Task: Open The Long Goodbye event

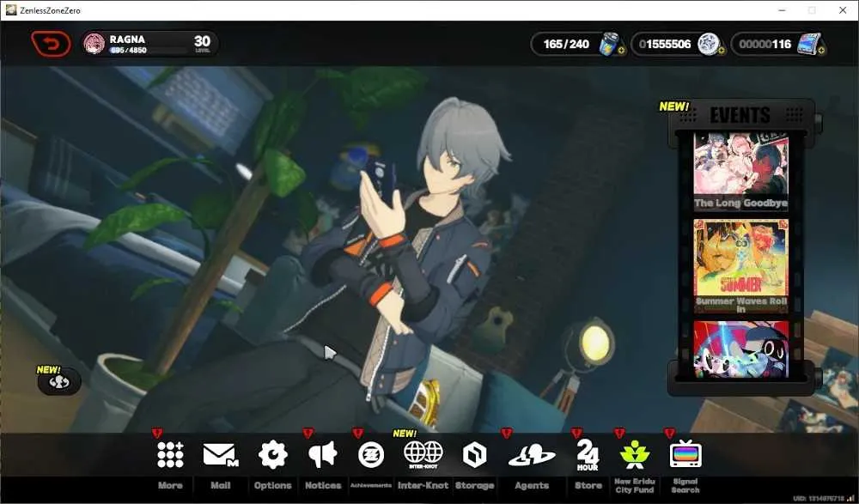Action: pos(740,172)
